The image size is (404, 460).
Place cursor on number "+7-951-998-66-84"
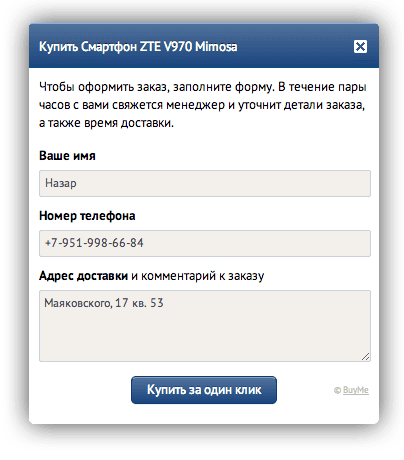[94, 243]
